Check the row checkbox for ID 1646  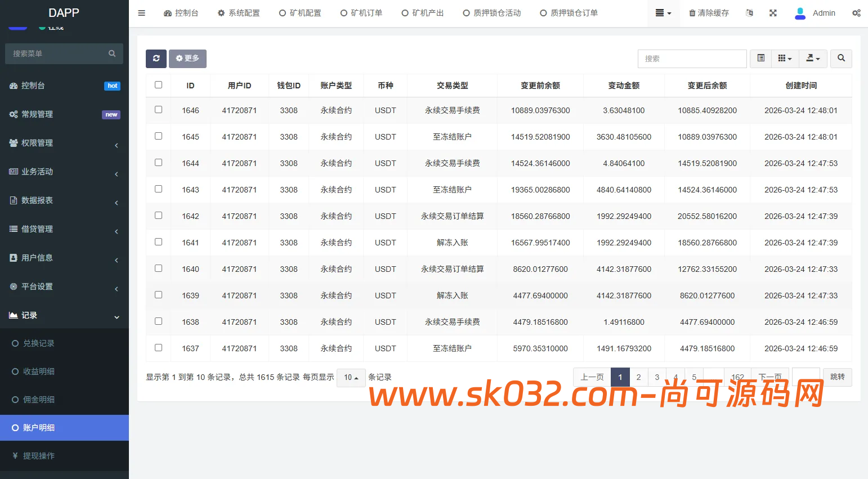(158, 110)
